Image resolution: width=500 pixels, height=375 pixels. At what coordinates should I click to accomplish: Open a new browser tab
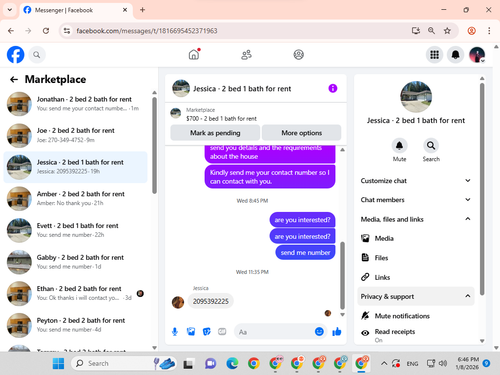142,10
